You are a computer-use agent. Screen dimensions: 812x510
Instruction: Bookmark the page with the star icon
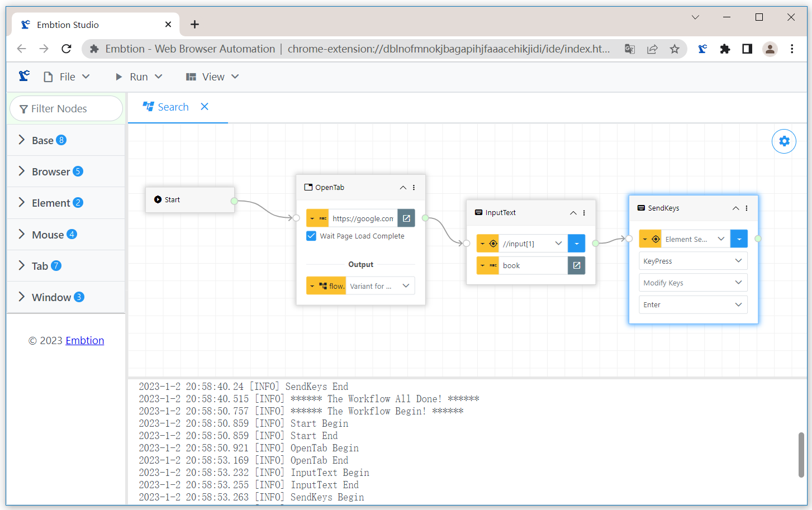click(x=675, y=49)
